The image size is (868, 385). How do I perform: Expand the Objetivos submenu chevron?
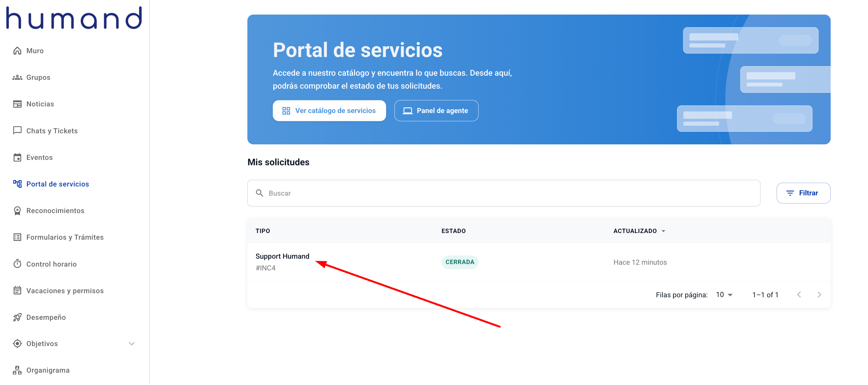point(132,344)
